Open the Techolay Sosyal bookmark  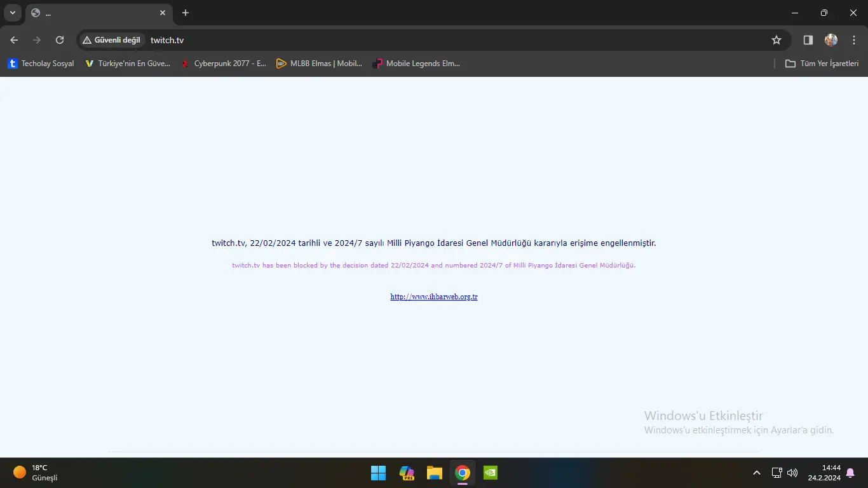[41, 64]
